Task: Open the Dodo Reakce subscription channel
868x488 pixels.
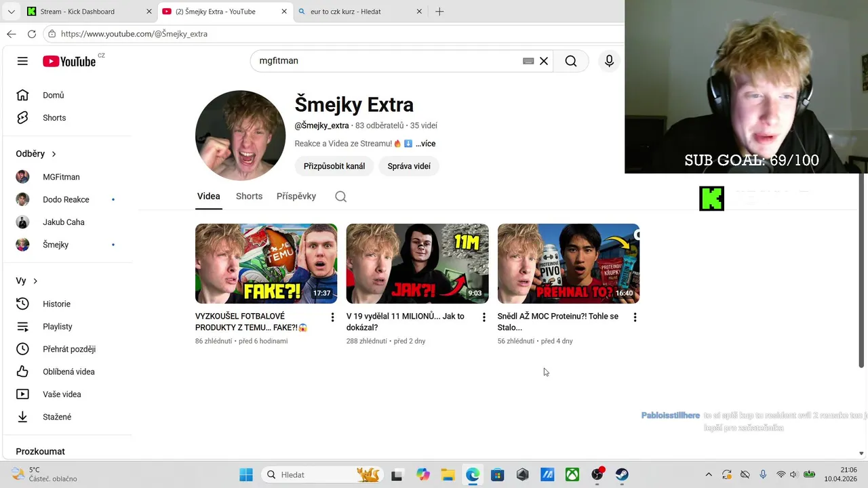Action: [66, 200]
